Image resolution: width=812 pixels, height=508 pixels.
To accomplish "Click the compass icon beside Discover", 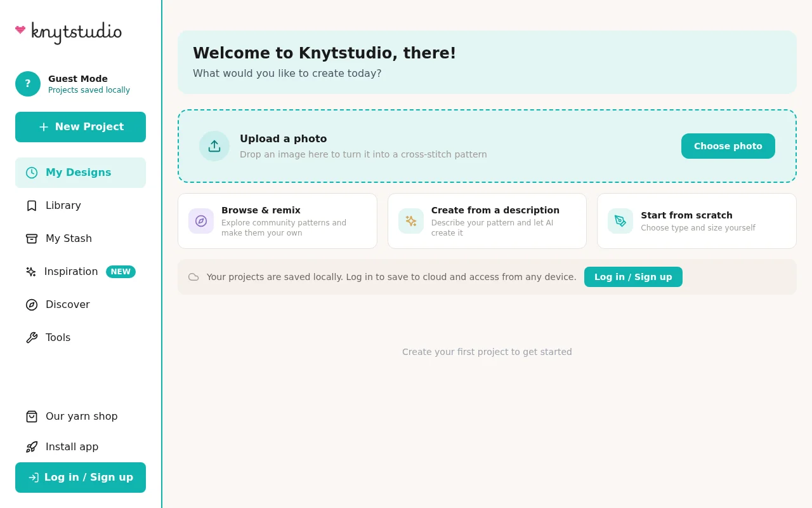I will click(32, 305).
